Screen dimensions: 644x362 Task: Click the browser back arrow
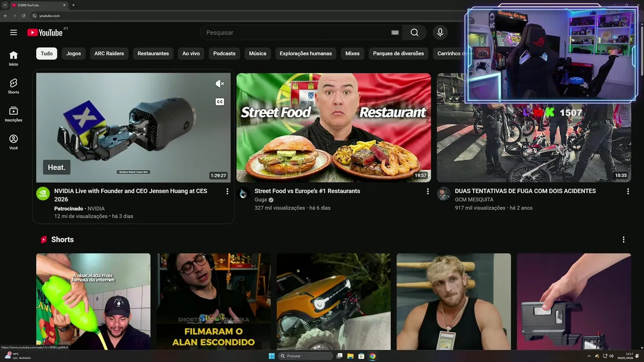coord(6,16)
